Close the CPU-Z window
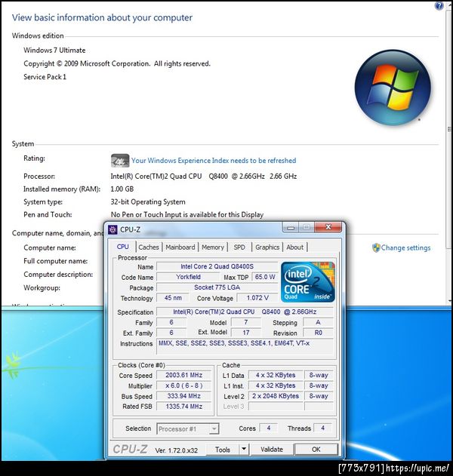 328,227
